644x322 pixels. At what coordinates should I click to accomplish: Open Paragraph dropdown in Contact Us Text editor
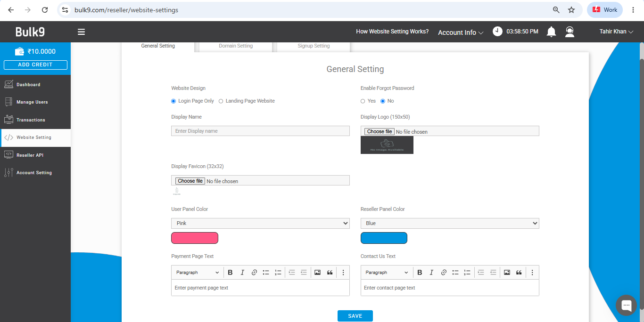[x=387, y=272]
